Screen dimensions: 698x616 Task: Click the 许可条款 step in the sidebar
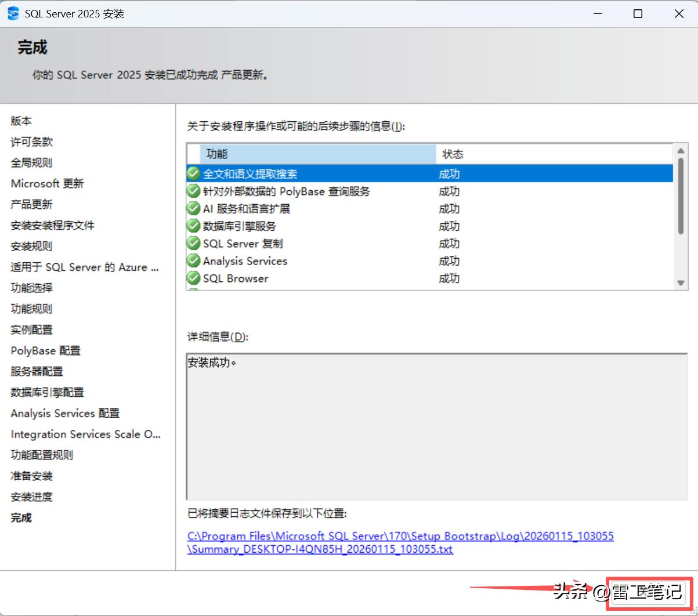coord(32,142)
